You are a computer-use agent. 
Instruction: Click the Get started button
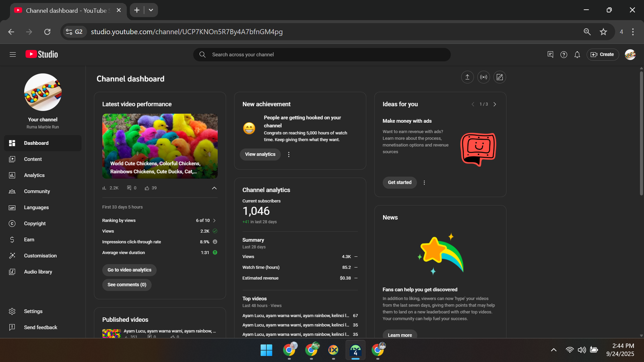coord(399,183)
